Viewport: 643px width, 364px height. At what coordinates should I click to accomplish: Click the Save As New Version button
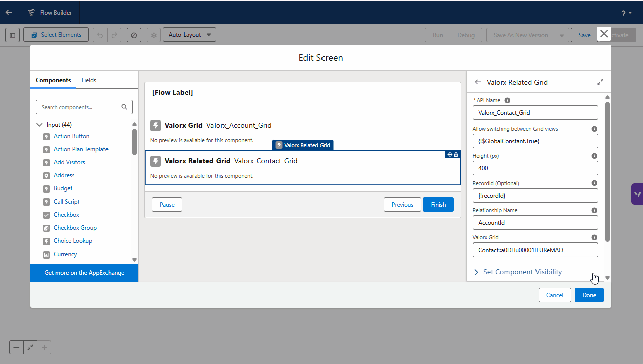(x=520, y=35)
